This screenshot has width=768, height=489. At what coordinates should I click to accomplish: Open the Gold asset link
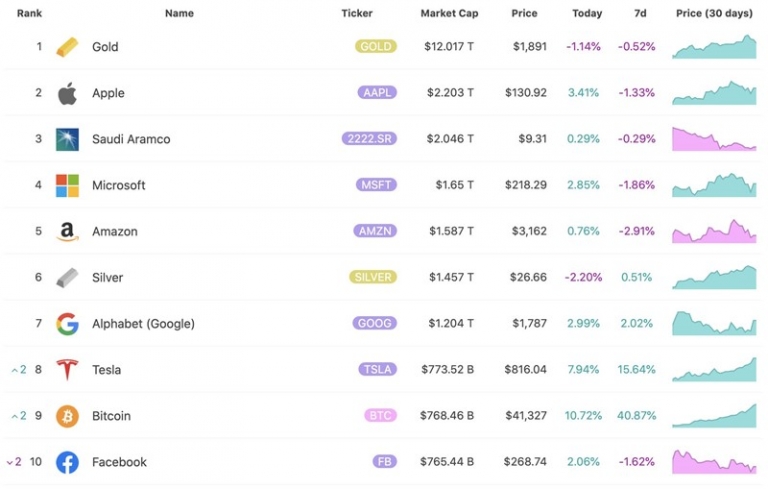pos(105,47)
